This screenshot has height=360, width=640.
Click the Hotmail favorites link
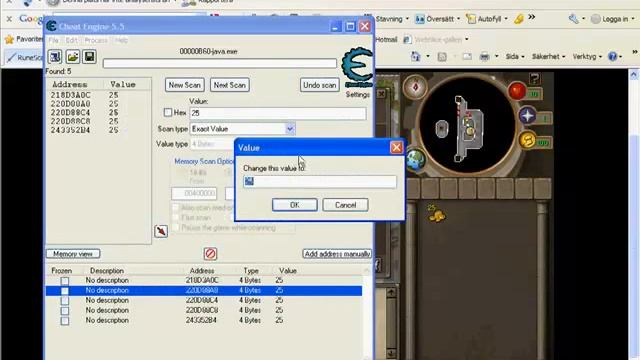pos(386,40)
